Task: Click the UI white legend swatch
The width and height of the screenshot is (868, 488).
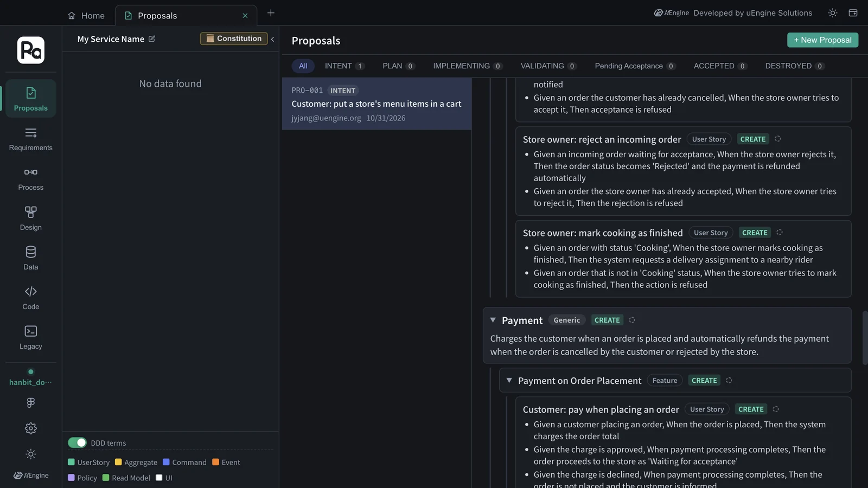Action: tap(159, 478)
